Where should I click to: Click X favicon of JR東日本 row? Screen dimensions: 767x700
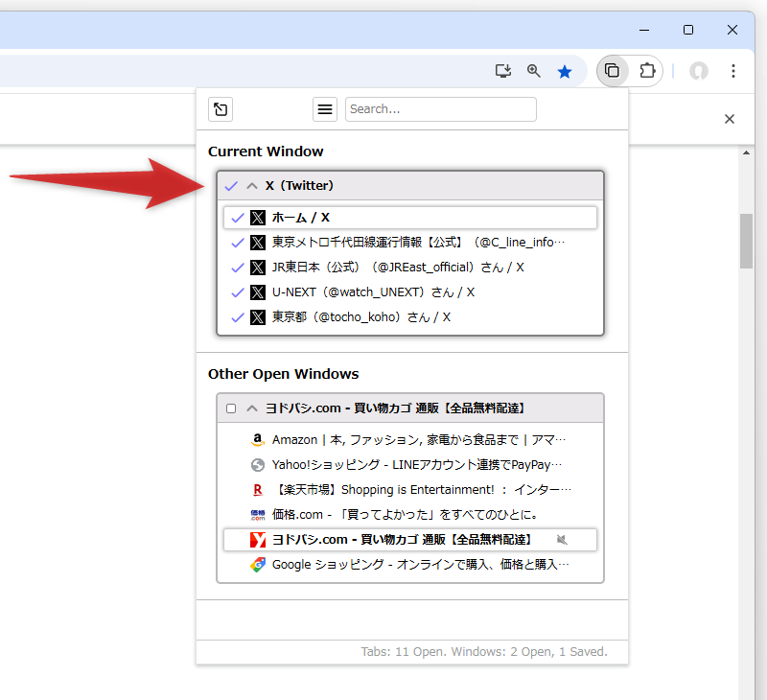(x=258, y=268)
